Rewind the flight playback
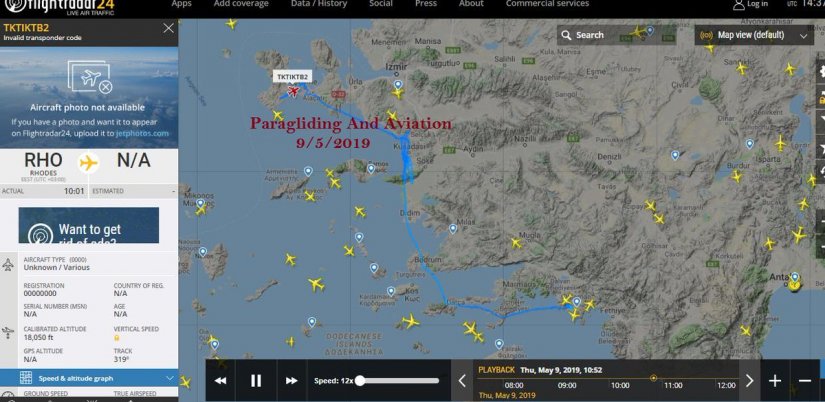 [x=221, y=380]
